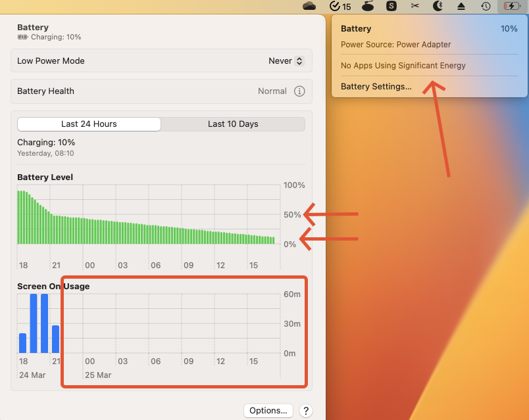
Task: Click Battery Health Normal status text
Action: 272,91
